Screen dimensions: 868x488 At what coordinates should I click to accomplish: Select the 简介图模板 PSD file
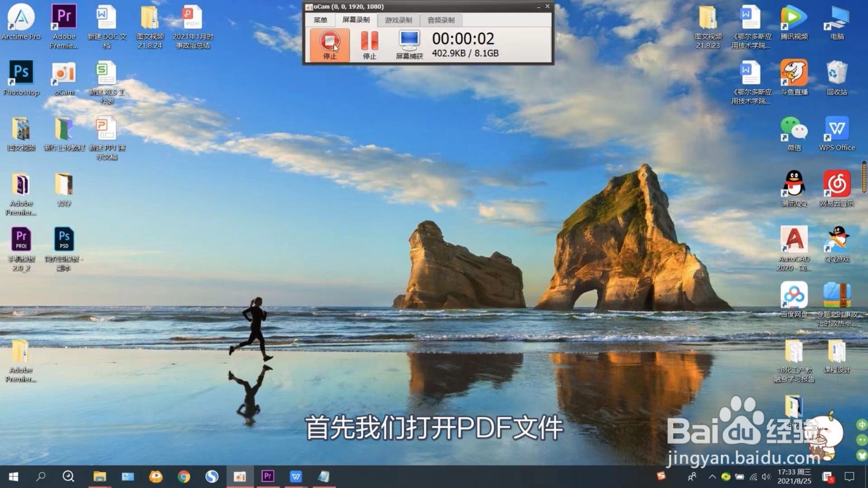64,249
